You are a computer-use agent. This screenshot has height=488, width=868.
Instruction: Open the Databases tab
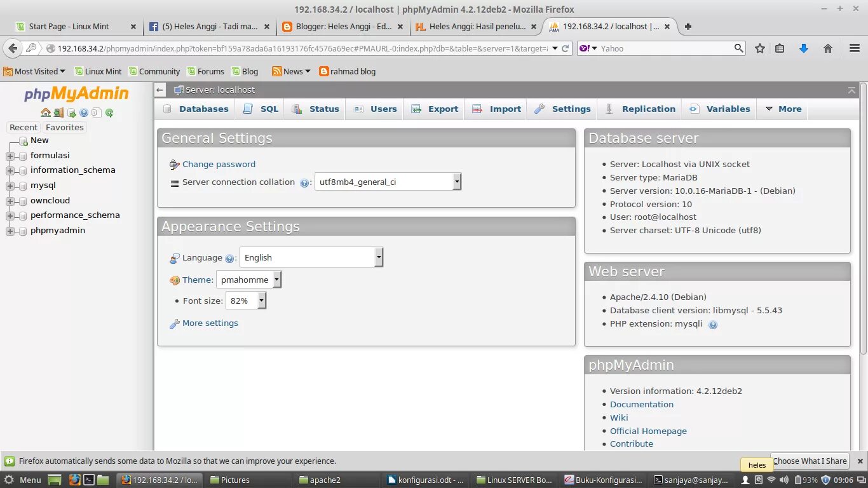pyautogui.click(x=196, y=109)
